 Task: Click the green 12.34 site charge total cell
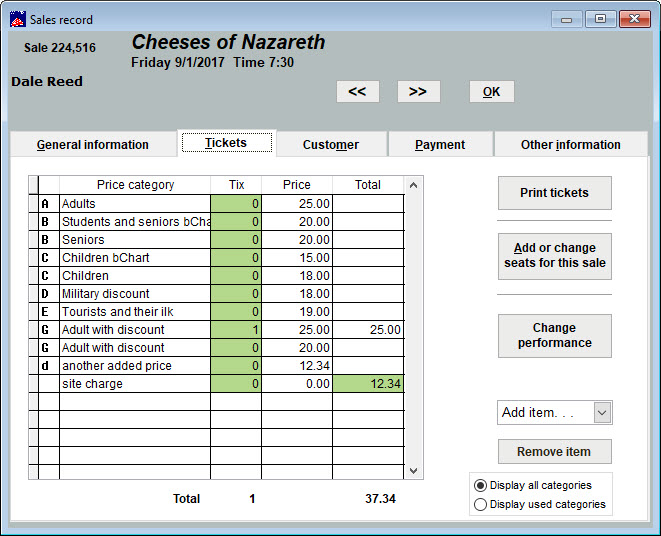click(368, 384)
